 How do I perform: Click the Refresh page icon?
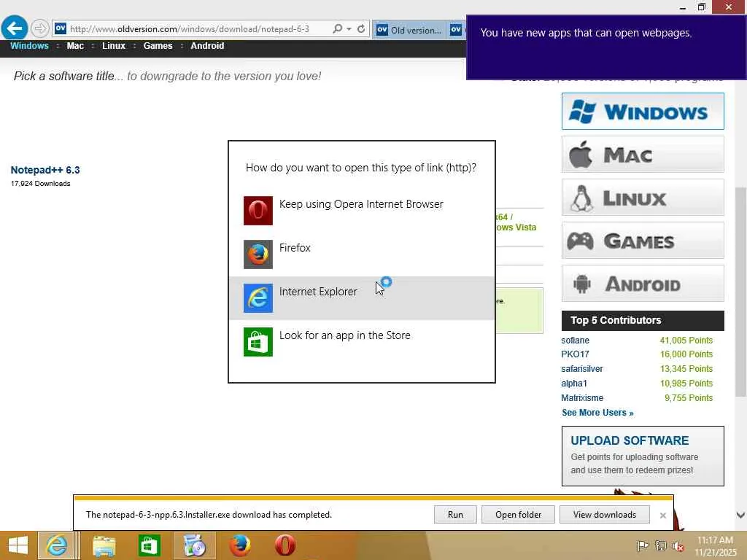(361, 28)
